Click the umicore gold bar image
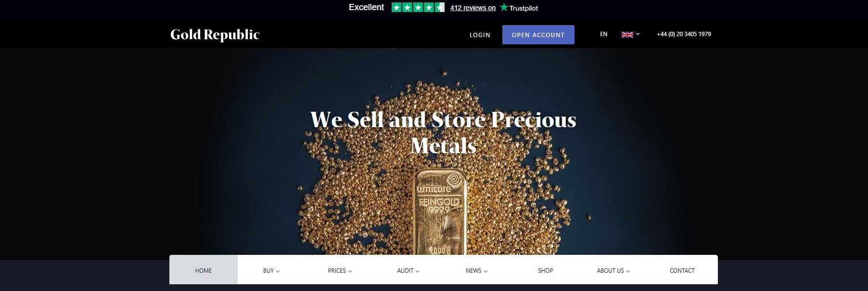Viewport: 868px width, 291px height. coord(440,212)
